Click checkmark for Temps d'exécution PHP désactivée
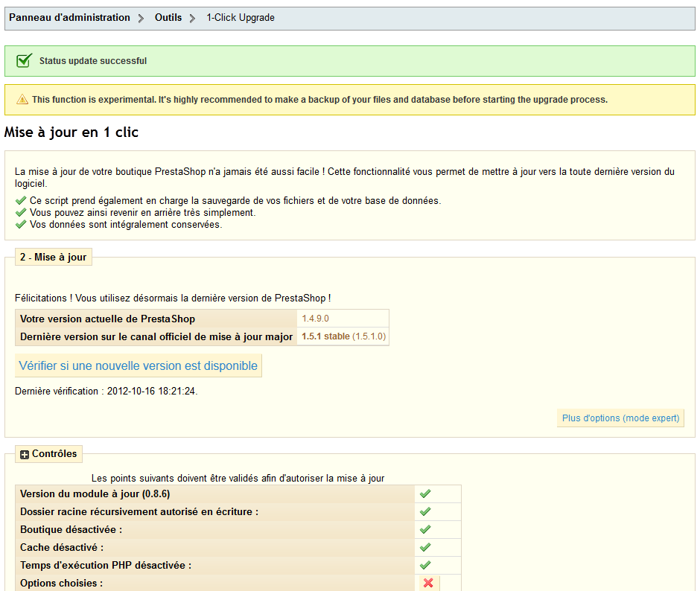Screen dimensions: 700x591 click(x=425, y=565)
